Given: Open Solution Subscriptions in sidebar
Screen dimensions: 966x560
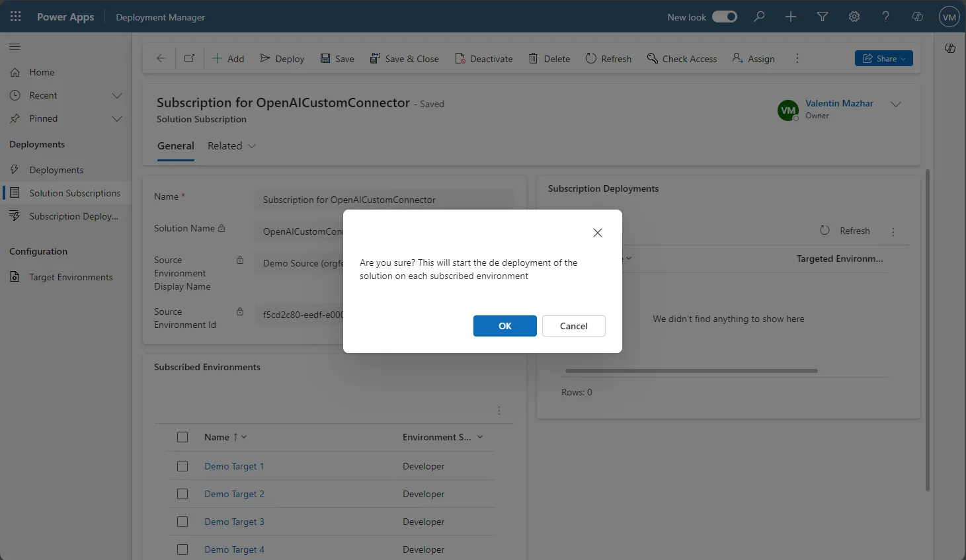Looking at the screenshot, I should coord(66,193).
